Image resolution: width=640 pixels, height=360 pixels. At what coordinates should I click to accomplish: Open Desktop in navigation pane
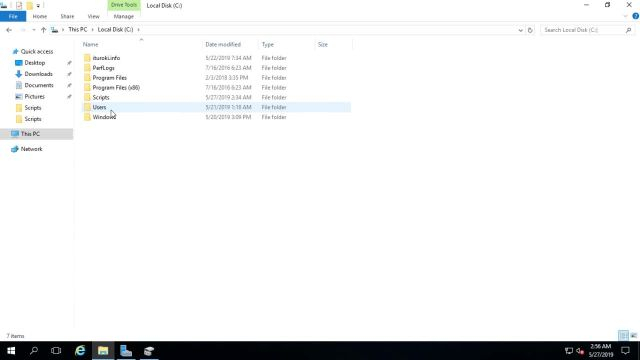pos(35,63)
